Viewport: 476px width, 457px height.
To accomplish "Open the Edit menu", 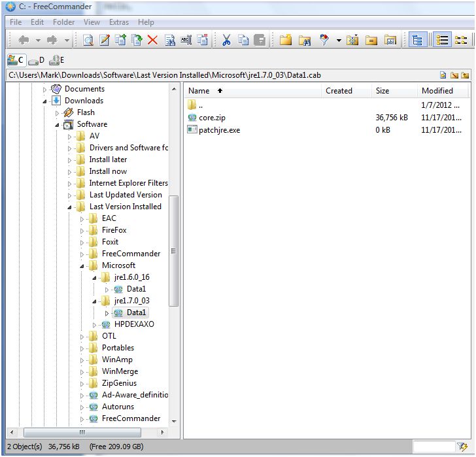I will coord(37,22).
